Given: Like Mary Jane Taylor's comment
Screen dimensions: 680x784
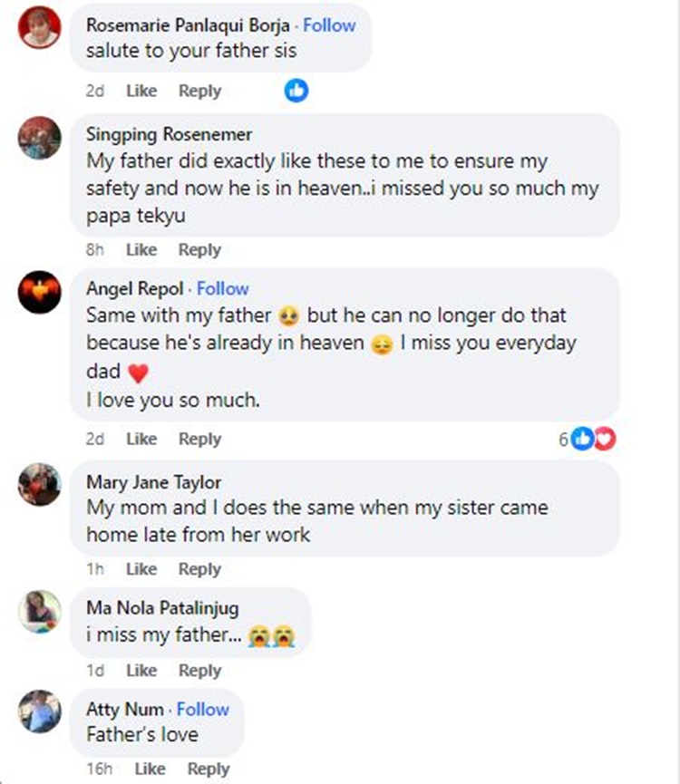Looking at the screenshot, I should [x=141, y=569].
